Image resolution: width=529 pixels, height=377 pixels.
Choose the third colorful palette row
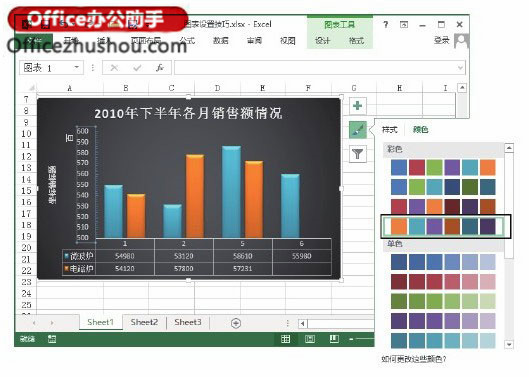pyautogui.click(x=443, y=206)
